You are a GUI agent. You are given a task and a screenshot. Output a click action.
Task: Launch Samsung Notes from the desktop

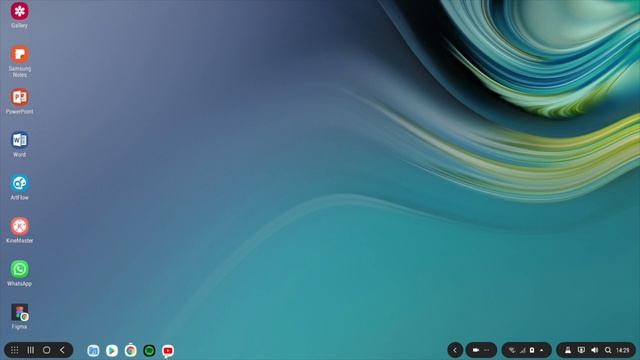pos(20,54)
